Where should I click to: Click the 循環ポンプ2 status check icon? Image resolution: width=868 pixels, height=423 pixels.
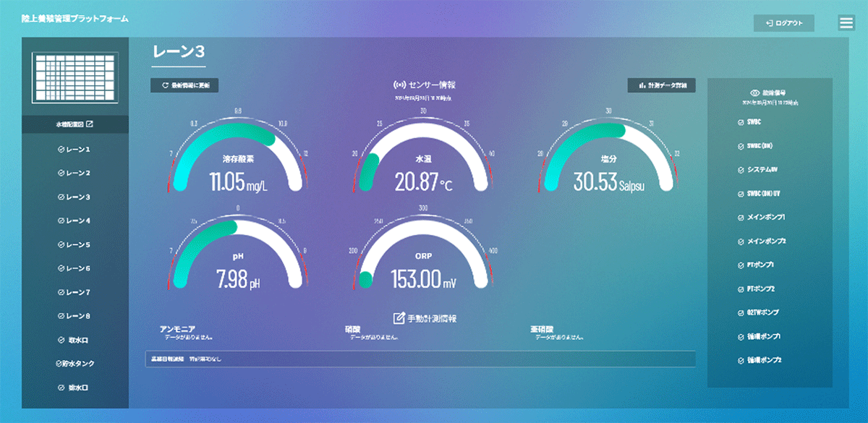click(x=741, y=359)
